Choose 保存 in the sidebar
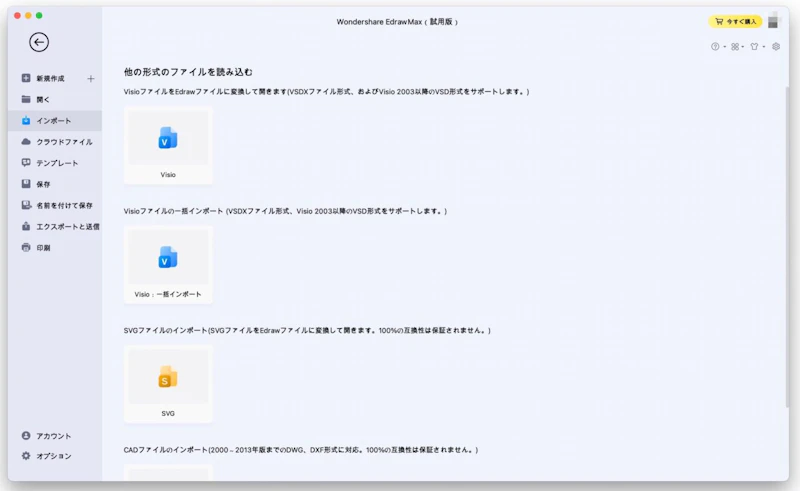This screenshot has height=491, width=800. click(55, 184)
